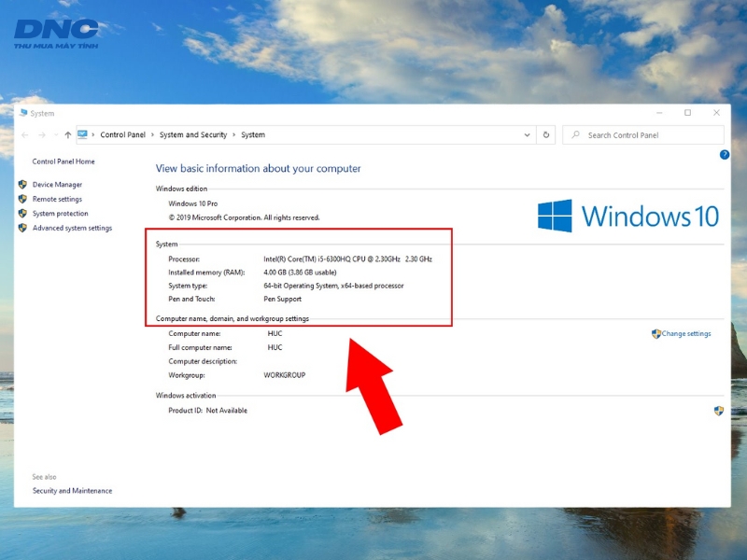
Task: Click the refresh button in address bar
Action: [x=546, y=134]
